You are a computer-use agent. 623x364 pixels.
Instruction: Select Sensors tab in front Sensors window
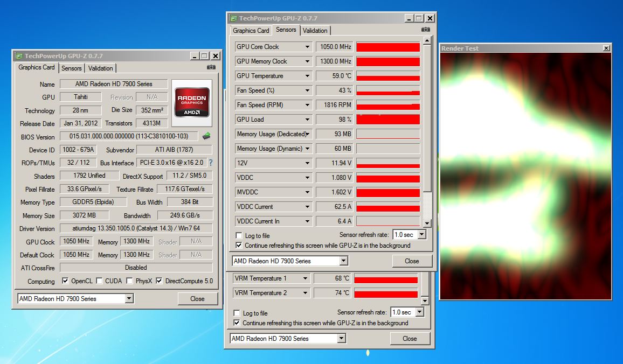click(x=286, y=30)
